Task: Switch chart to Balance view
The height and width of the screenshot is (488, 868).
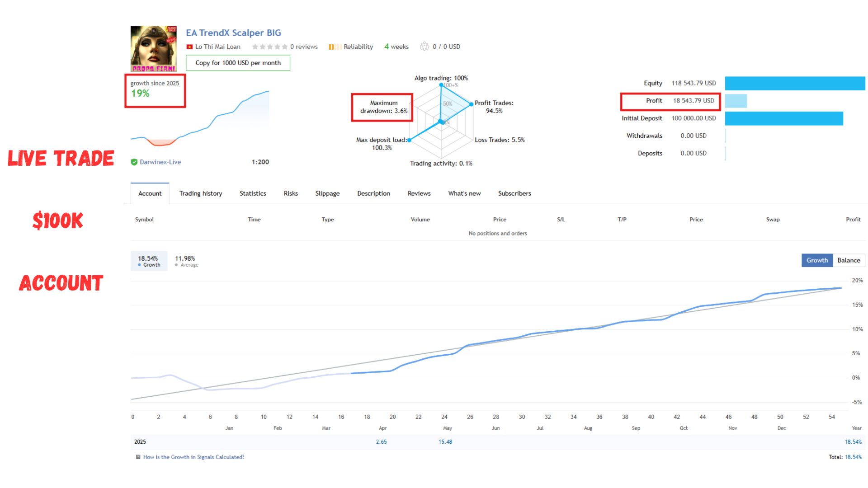Action: (x=849, y=260)
